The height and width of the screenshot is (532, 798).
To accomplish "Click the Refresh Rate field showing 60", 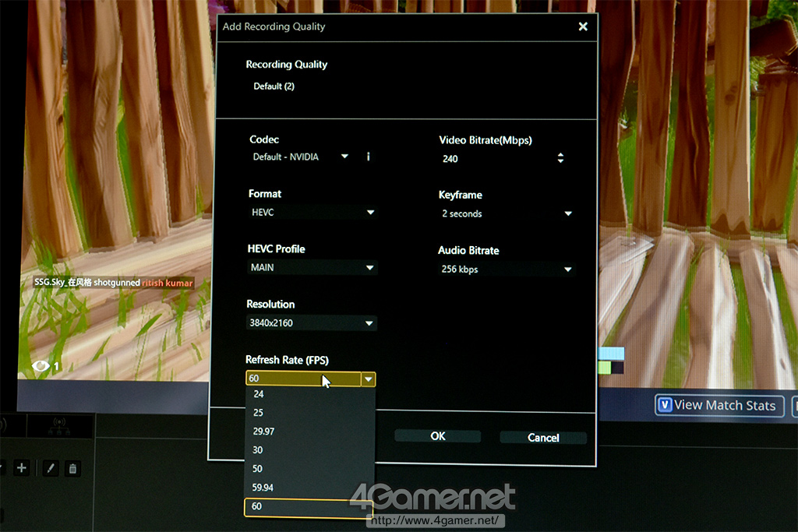I will 304,379.
